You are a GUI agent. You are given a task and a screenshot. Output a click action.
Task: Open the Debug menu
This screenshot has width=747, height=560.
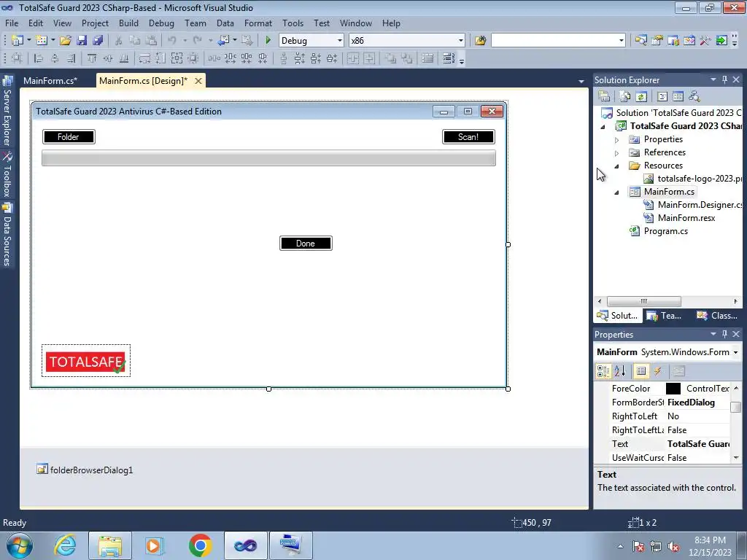(161, 23)
